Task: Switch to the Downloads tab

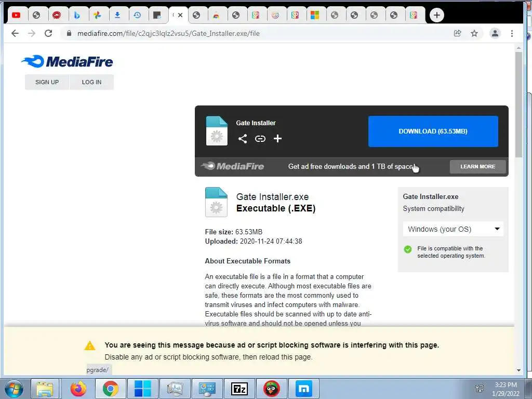Action: 117,15
